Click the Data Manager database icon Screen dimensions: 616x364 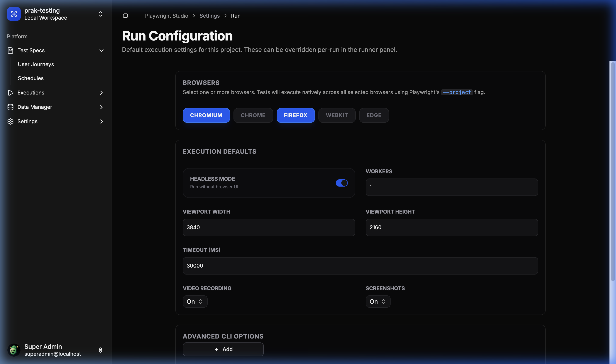(10, 107)
